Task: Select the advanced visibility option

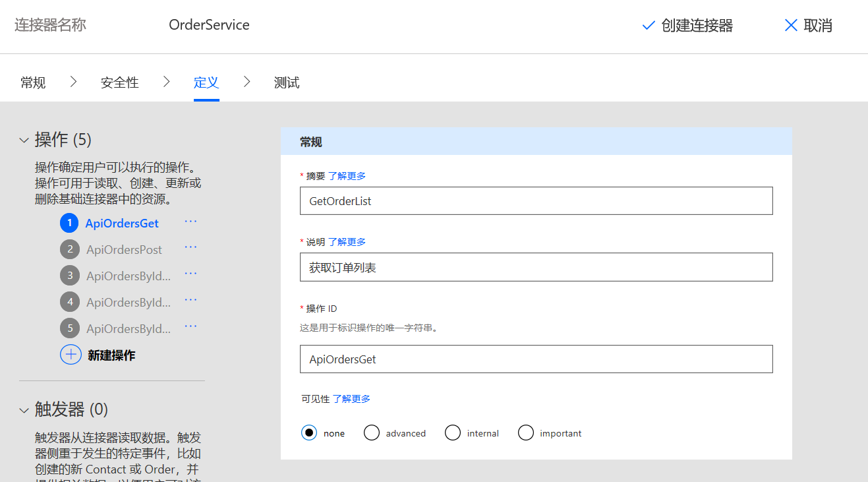Action: 371,433
